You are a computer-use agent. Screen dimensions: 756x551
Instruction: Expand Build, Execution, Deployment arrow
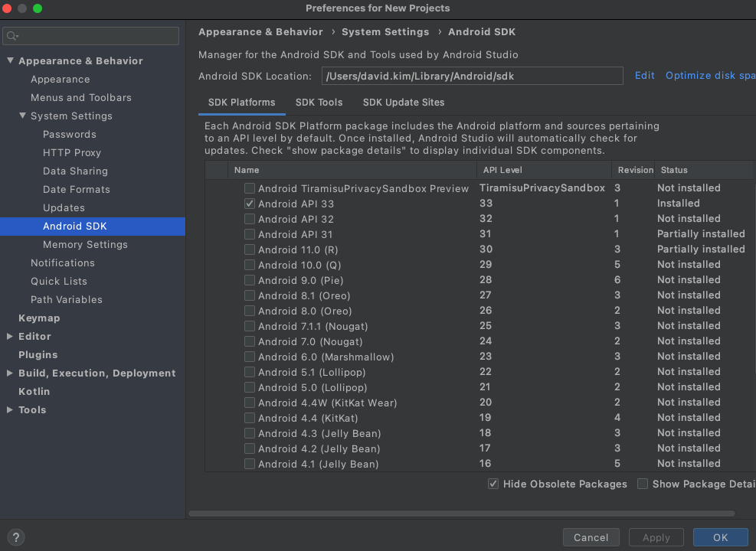click(10, 373)
